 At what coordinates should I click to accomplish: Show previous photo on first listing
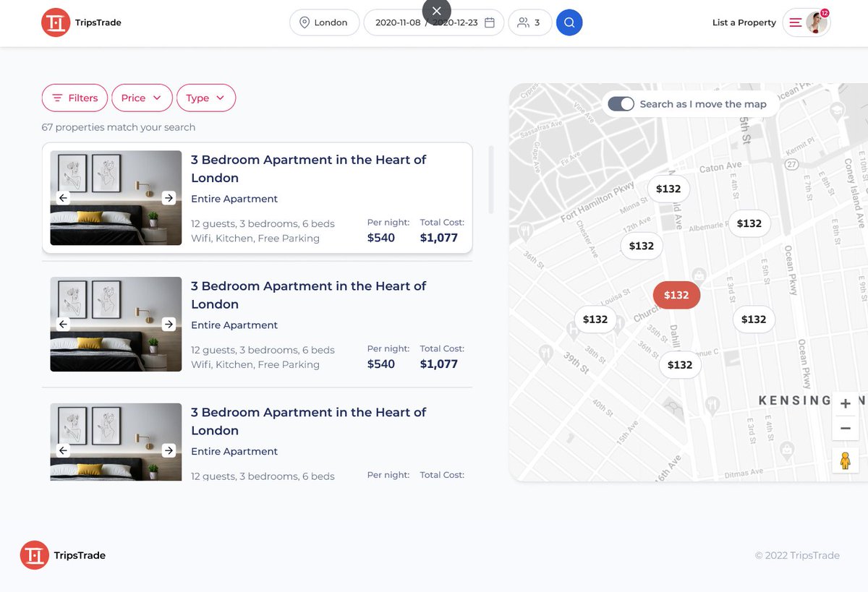(x=63, y=198)
